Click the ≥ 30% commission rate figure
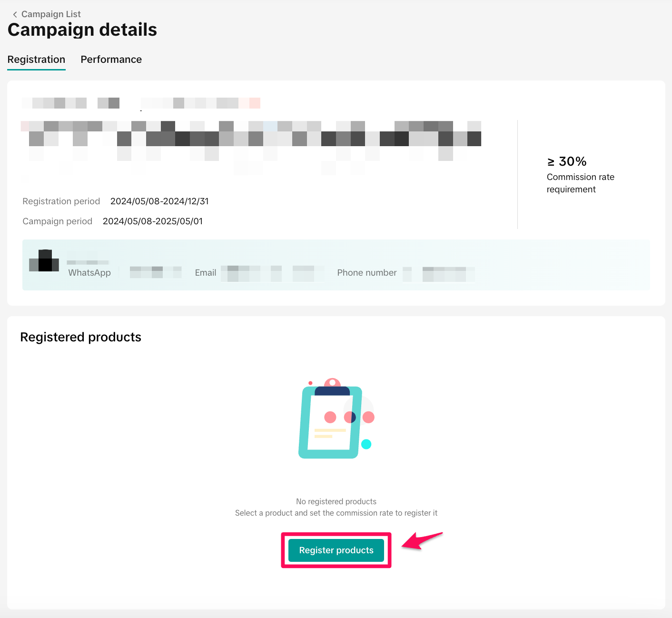This screenshot has width=672, height=618. [x=566, y=161]
